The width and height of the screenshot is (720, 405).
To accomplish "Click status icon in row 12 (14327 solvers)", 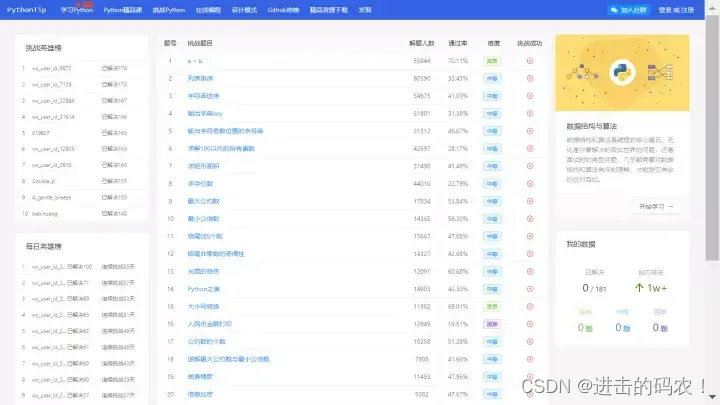I will 530,253.
